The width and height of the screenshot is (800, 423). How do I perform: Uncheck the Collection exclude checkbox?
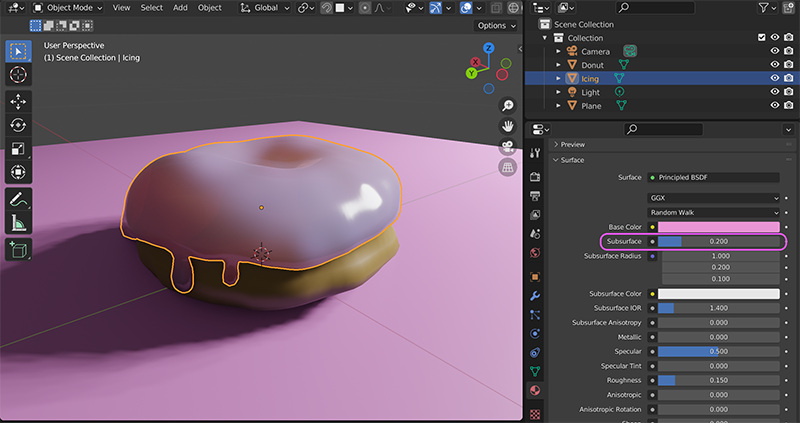(761, 38)
